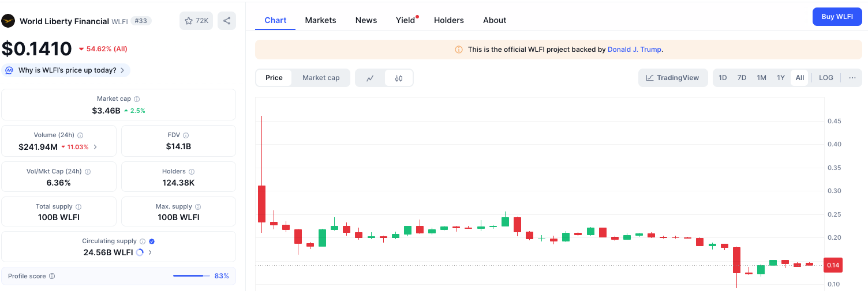Click the World Liberty Financial logo icon
868x291 pixels.
8,21
